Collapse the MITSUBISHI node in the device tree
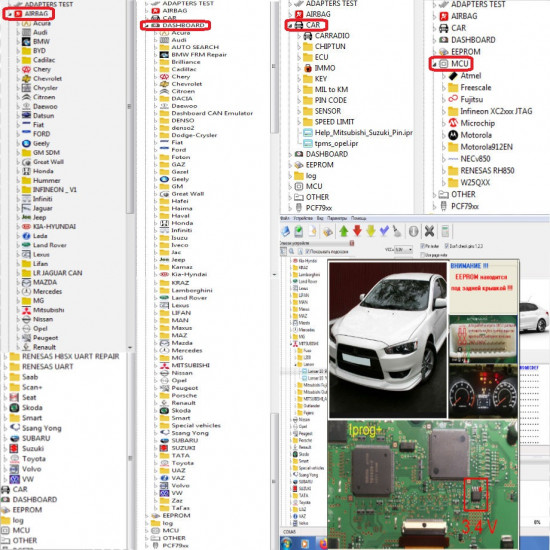 [291, 344]
